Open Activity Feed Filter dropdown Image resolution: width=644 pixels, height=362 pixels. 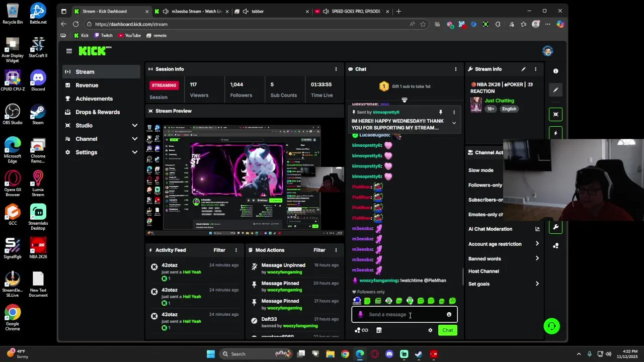coord(219,250)
